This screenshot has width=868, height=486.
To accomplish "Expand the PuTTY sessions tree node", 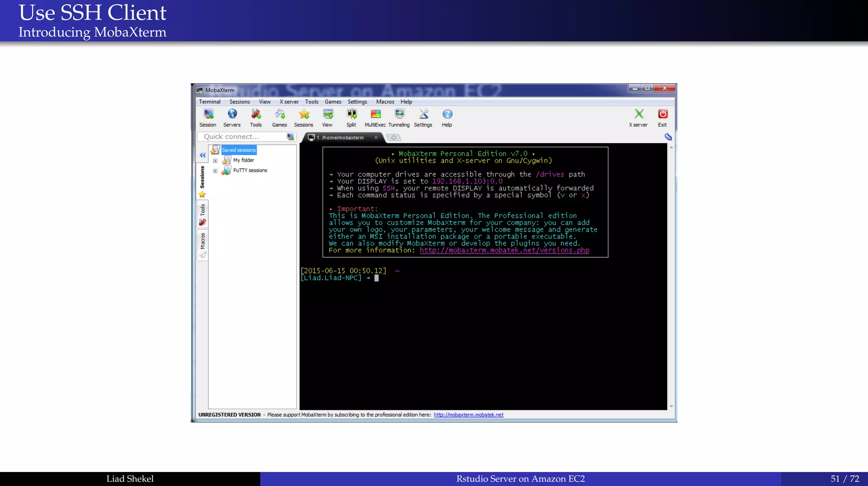I will 215,171.
